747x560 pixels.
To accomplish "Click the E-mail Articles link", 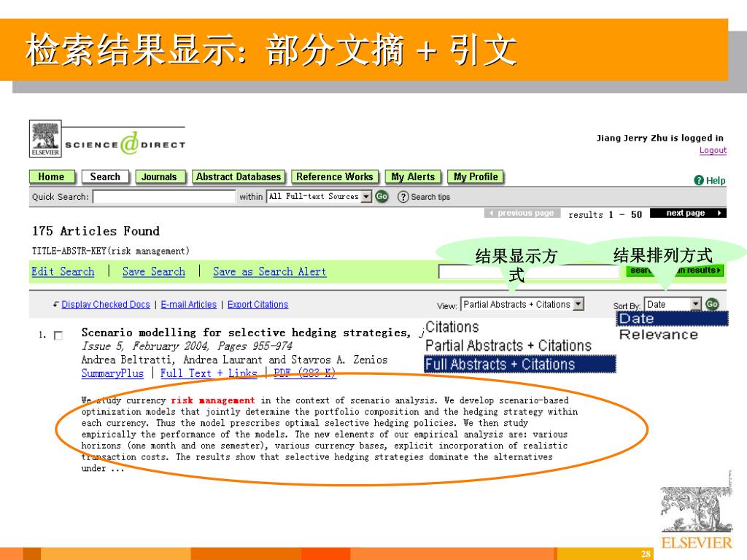I will [189, 304].
